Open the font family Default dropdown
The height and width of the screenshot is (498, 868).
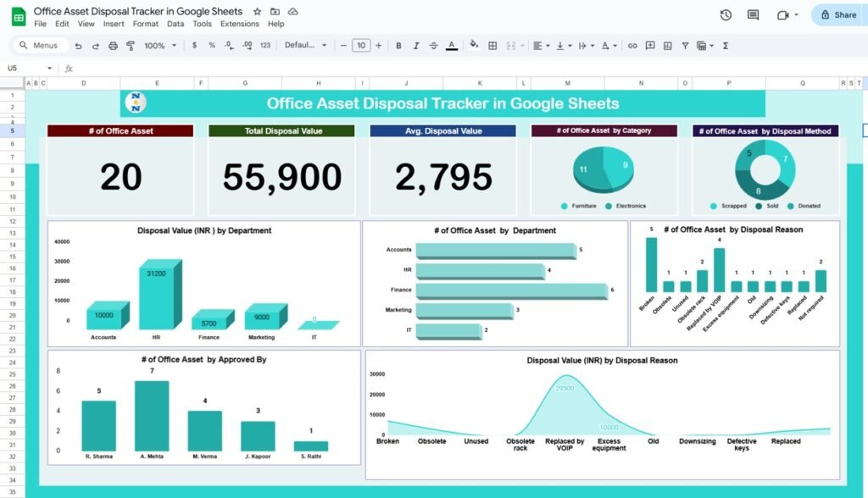click(305, 46)
